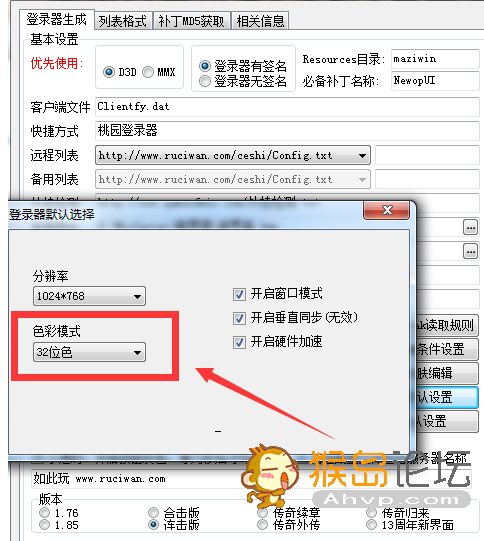
Task: Click the 条件设置 button
Action: [x=447, y=349]
